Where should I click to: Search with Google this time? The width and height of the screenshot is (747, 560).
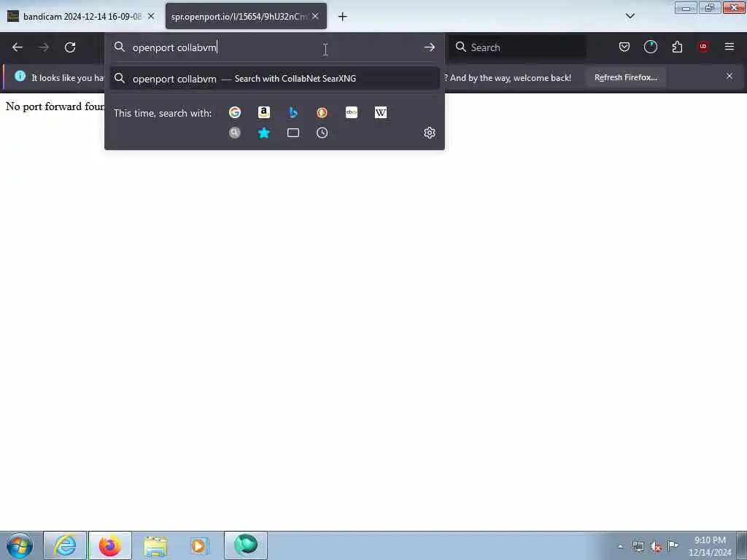click(x=234, y=112)
